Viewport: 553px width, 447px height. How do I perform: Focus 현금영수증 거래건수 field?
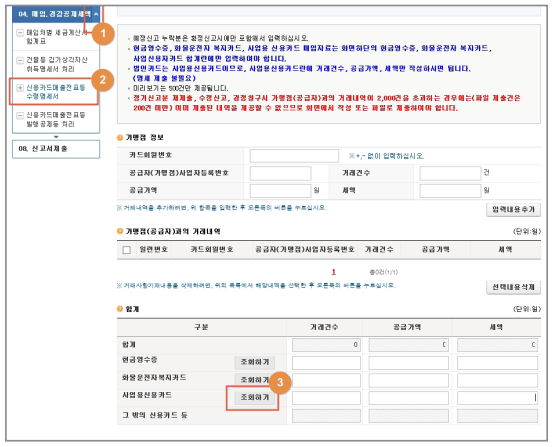[326, 363]
